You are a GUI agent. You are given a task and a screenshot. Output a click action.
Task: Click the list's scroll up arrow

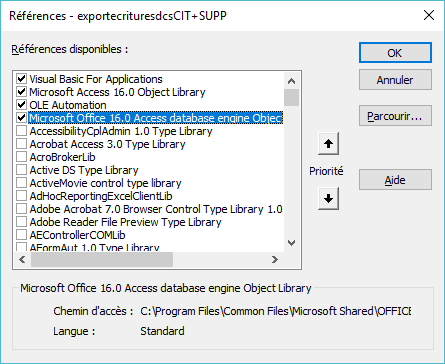[292, 81]
